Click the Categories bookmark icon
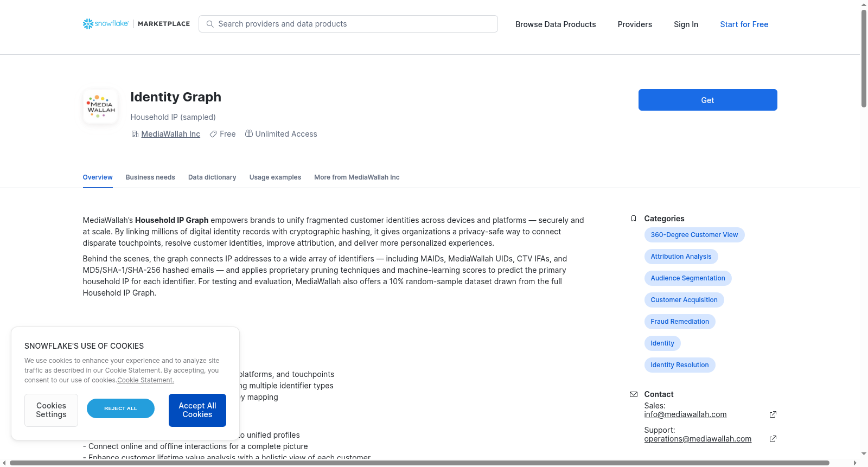The height and width of the screenshot is (467, 868). 633,219
